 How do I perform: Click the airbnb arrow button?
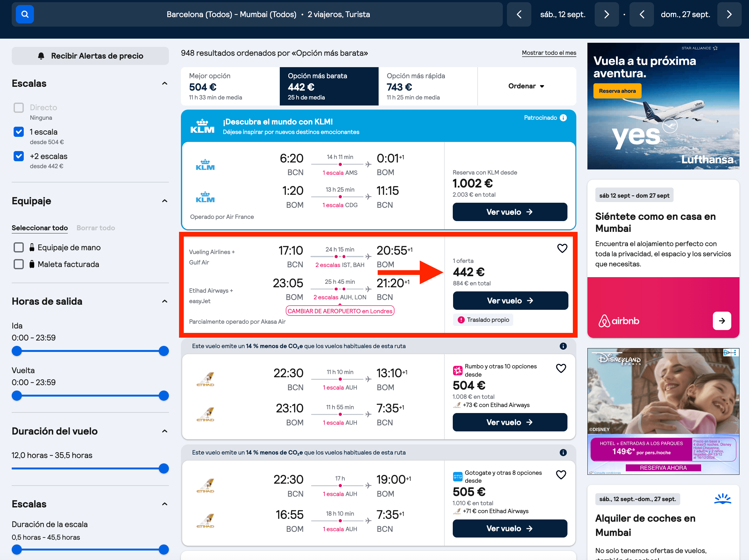coord(721,321)
